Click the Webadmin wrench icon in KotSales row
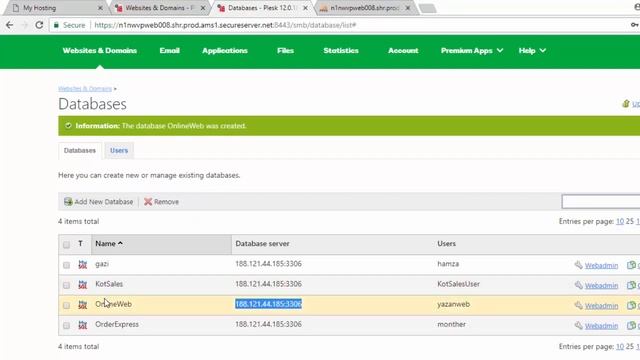Screen dimensions: 640x360 point(578,285)
